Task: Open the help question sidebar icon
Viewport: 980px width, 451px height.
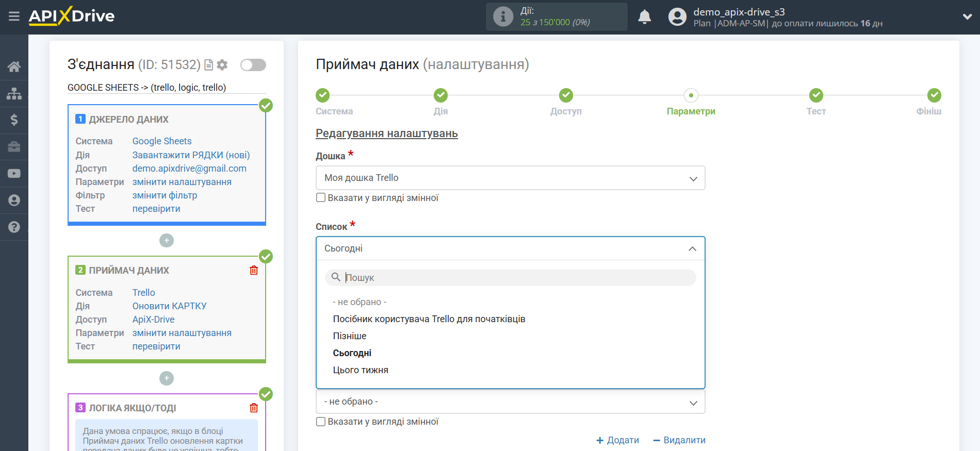Action: coord(14,227)
